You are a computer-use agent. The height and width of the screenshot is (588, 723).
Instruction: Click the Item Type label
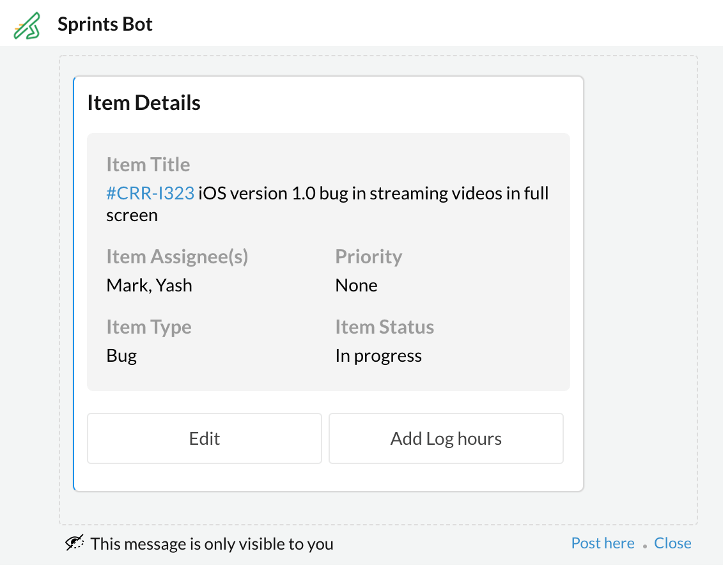(x=149, y=327)
